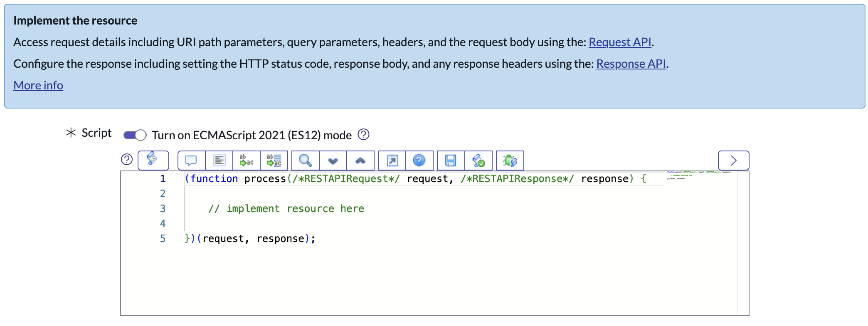868x326 pixels.
Task: Click the code minimap preview thumbnail
Action: pyautogui.click(x=700, y=175)
